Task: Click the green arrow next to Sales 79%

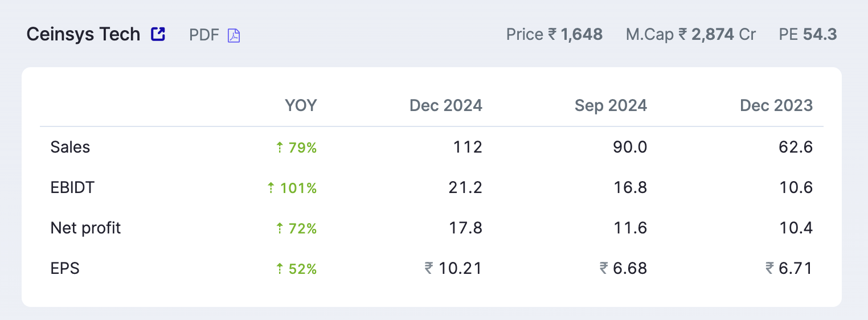Action: pyautogui.click(x=280, y=148)
